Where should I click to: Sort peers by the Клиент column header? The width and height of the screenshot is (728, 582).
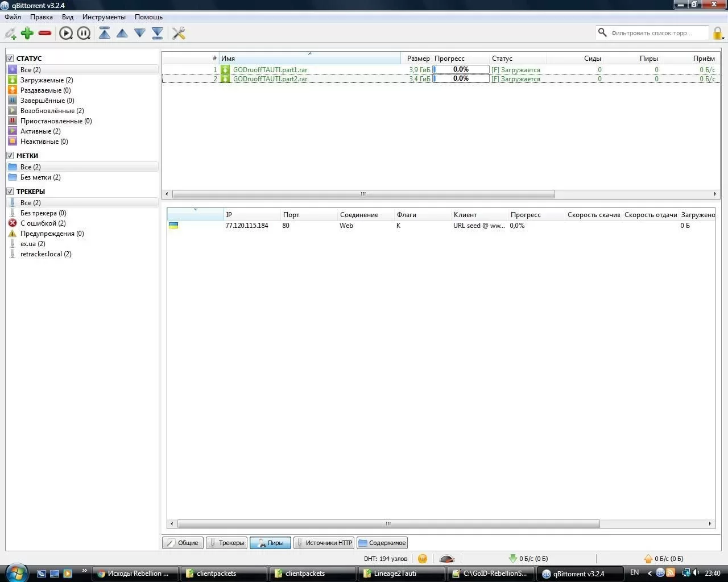pyautogui.click(x=479, y=215)
